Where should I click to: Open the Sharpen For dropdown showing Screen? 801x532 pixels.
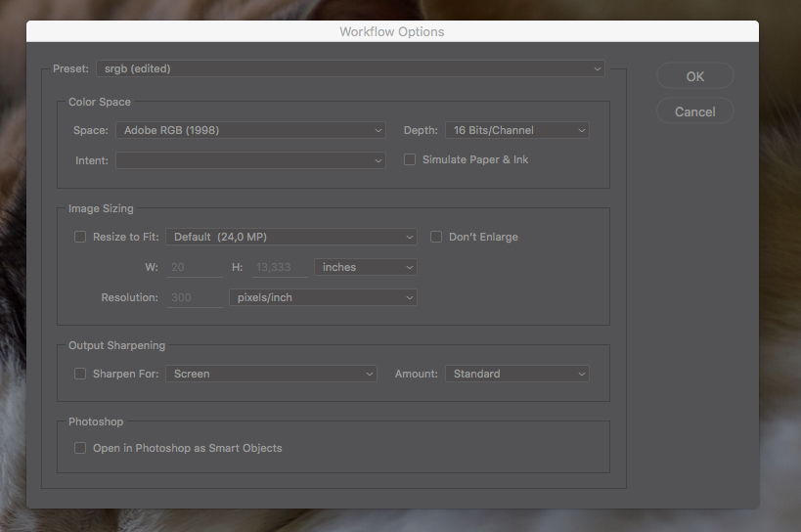pos(271,374)
